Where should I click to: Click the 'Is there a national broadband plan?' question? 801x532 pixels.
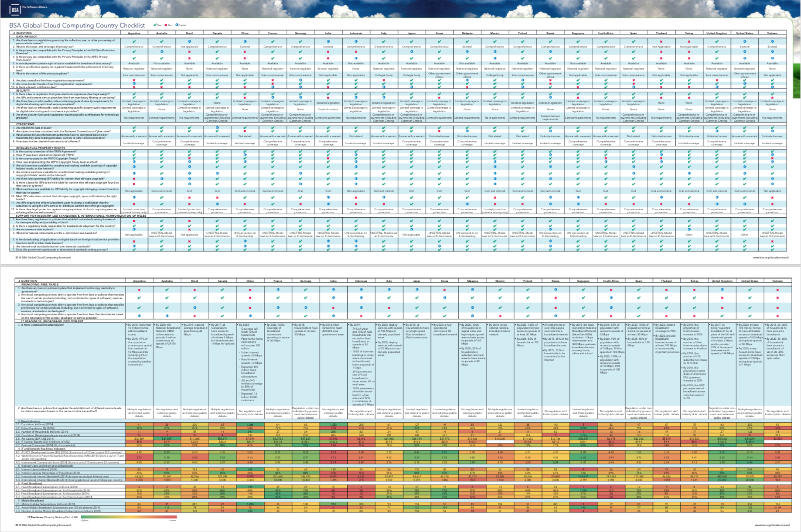(x=43, y=325)
